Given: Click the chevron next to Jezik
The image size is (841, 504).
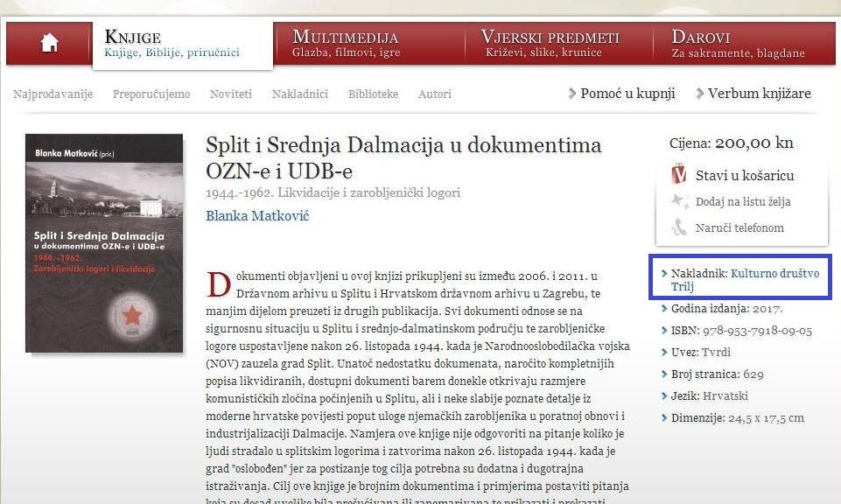Looking at the screenshot, I should (x=664, y=396).
